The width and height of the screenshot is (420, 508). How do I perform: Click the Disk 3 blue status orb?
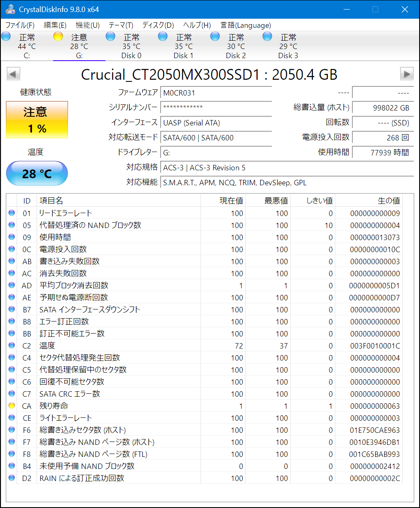267,37
